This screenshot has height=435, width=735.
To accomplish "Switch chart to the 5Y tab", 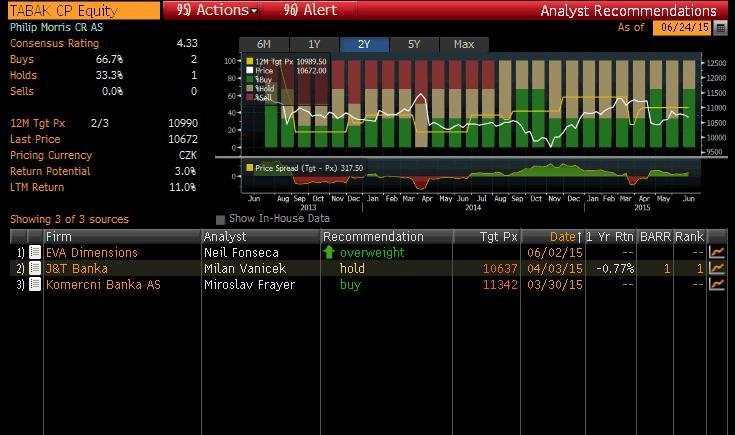I will 414,44.
